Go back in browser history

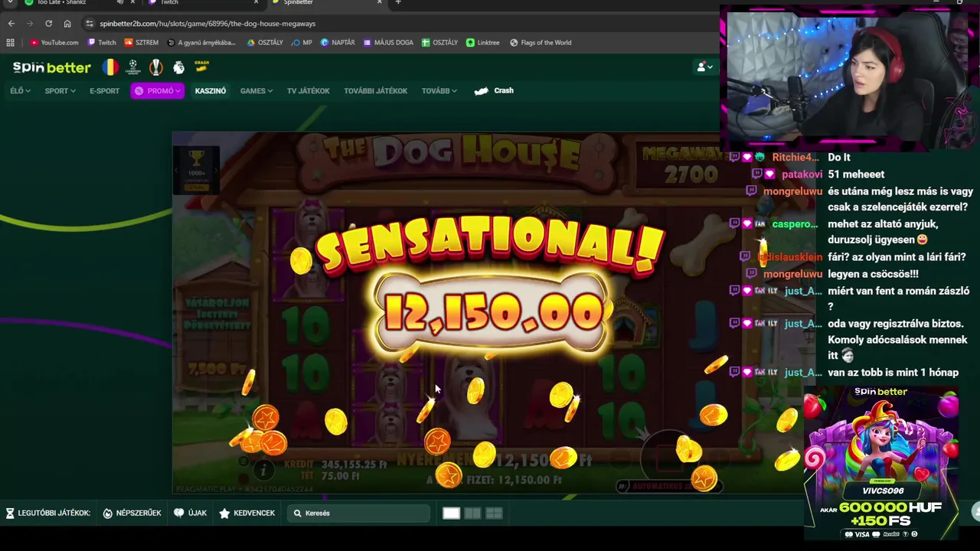pyautogui.click(x=11, y=24)
